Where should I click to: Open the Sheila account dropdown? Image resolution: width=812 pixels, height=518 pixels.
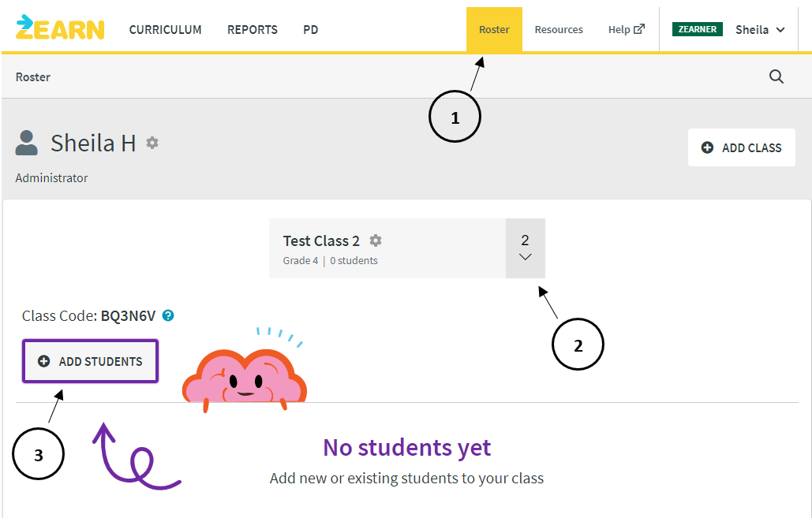point(760,29)
